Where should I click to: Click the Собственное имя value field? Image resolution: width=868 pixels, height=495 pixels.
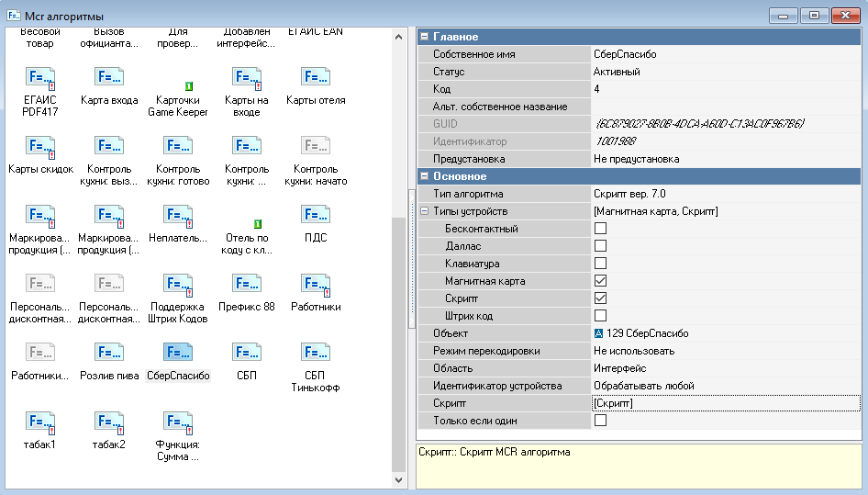(725, 54)
